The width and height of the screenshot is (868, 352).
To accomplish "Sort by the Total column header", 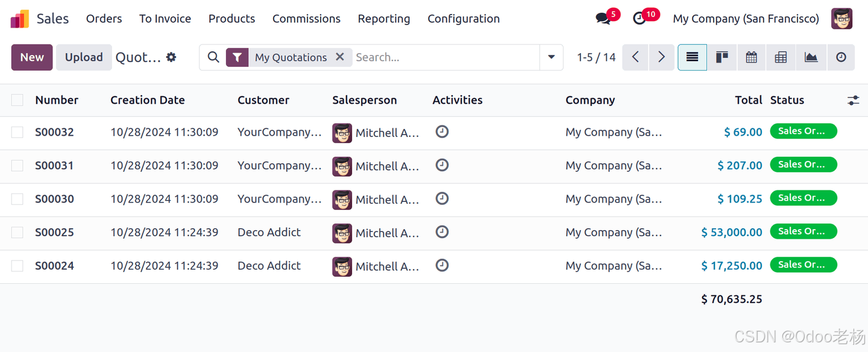I will click(749, 100).
